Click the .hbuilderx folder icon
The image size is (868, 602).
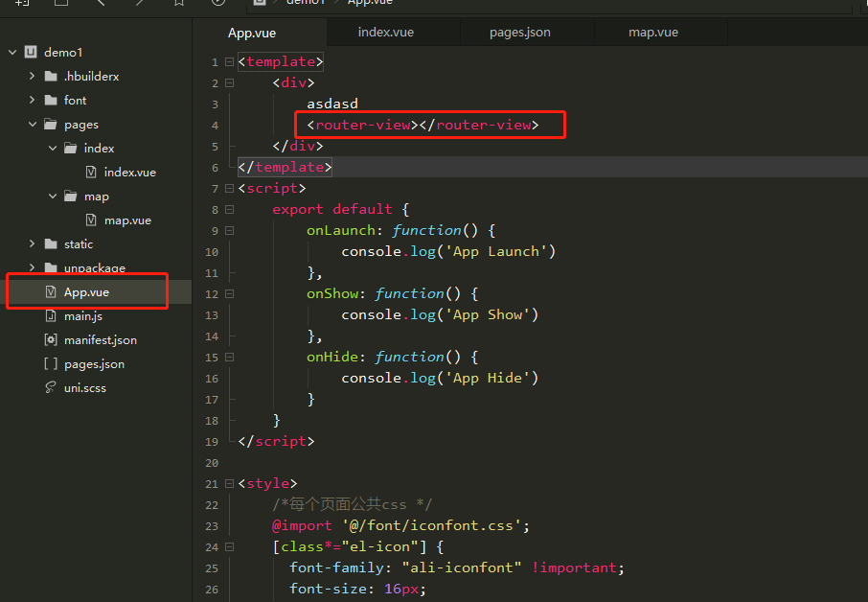coord(51,77)
